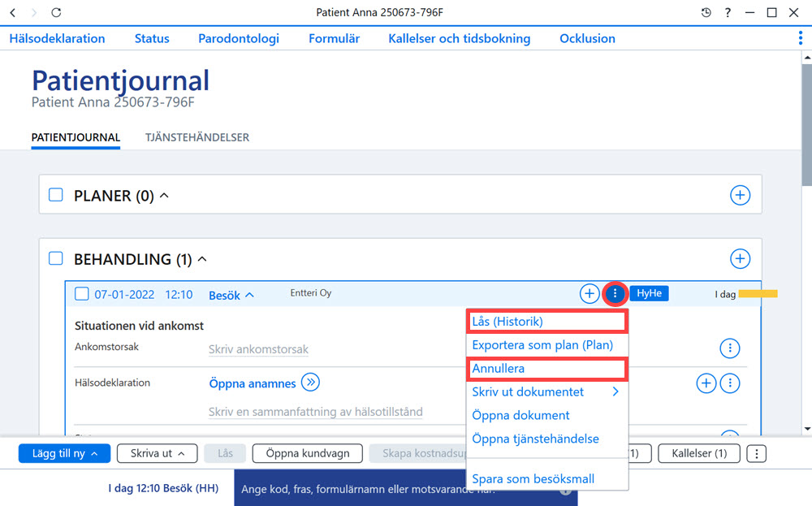
Task: Expand the Lägg till ny dropdown
Action: point(64,453)
